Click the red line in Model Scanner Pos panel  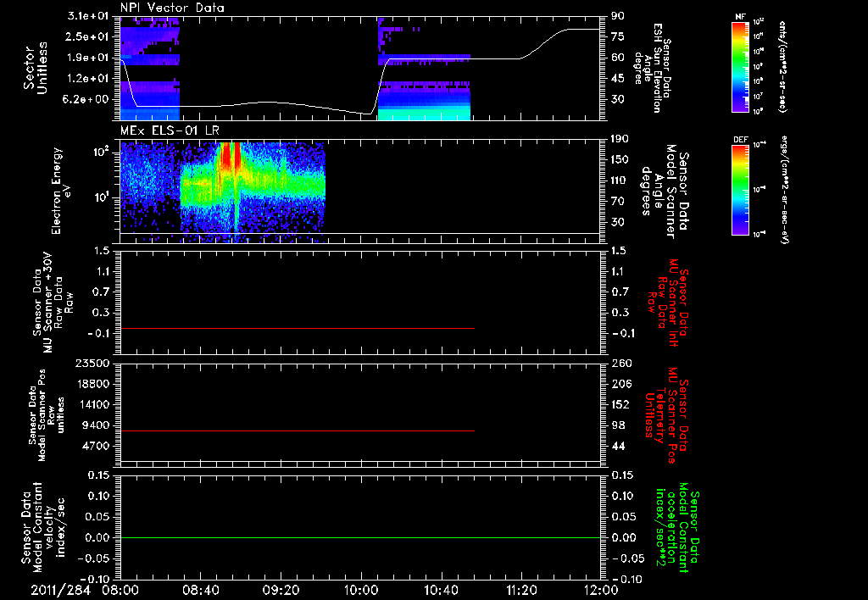pos(298,431)
